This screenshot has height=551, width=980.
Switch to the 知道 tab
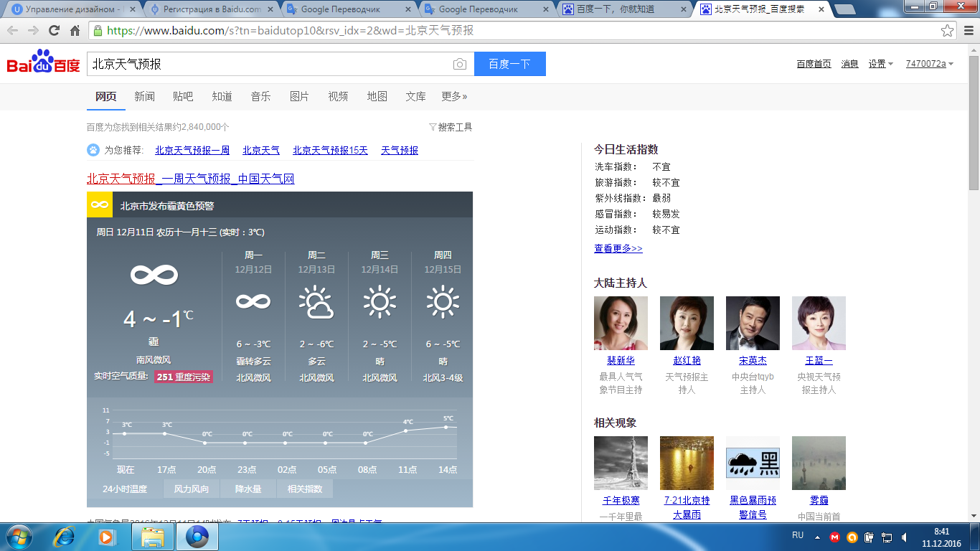(222, 96)
